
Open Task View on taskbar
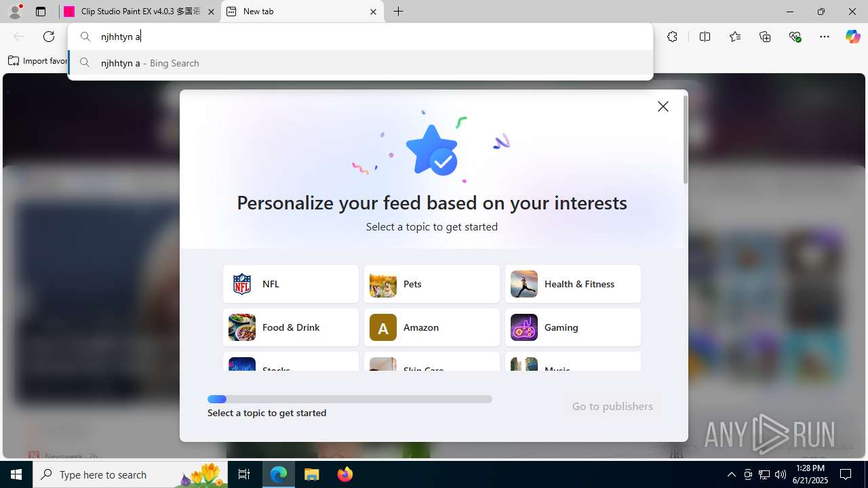point(244,474)
